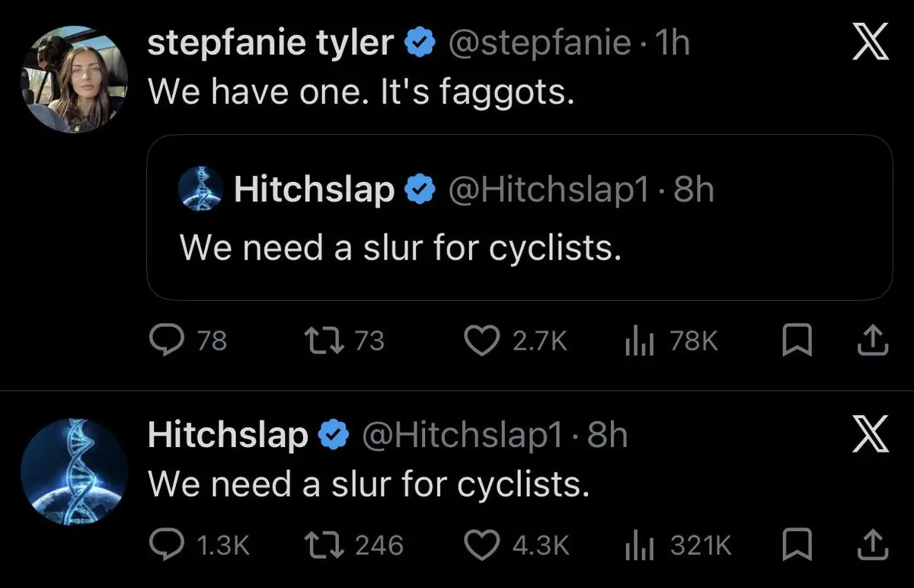This screenshot has width=914, height=588.
Task: Click the X logo on the bottom Hitchslap post
Action: [x=871, y=437]
